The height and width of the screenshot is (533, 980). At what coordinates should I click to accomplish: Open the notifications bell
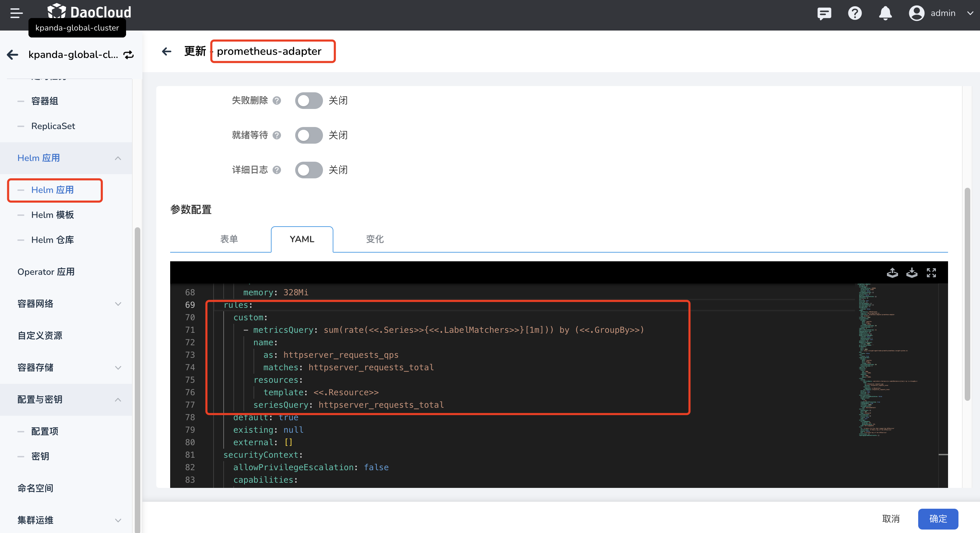(x=885, y=13)
